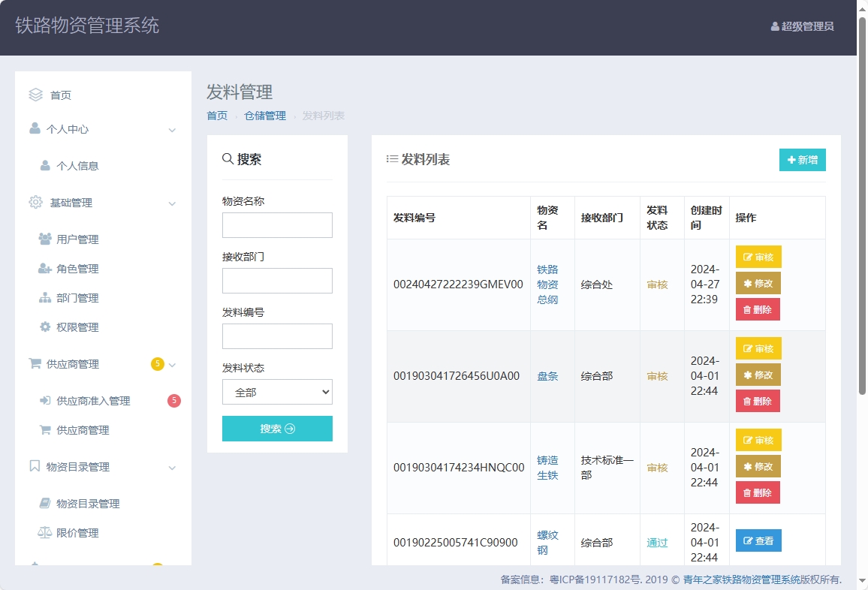Select the 首页 layers icon in sidebar
The width and height of the screenshot is (868, 590).
35,95
